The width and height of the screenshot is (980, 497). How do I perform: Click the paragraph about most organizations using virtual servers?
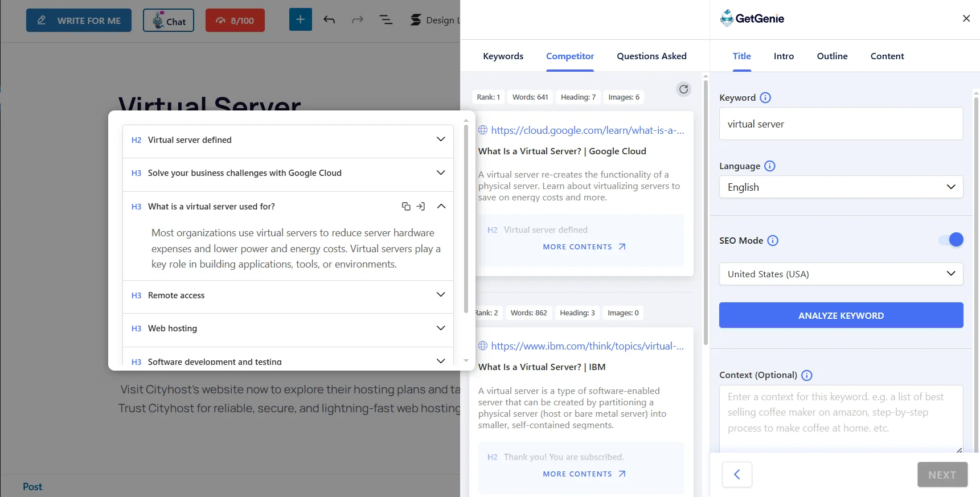(296, 248)
